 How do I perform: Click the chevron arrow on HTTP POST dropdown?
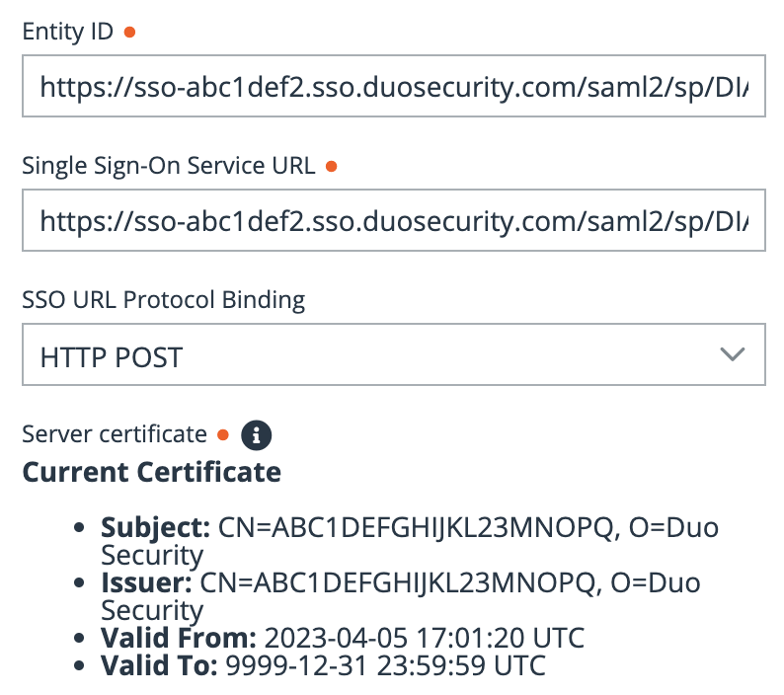(732, 355)
